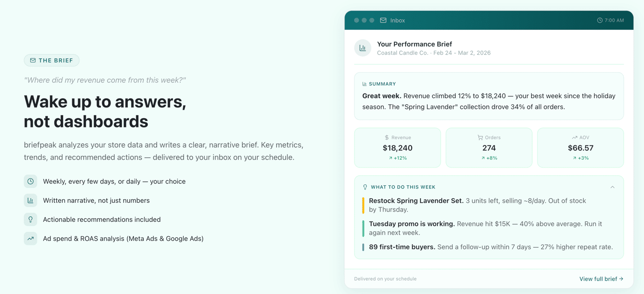Click the THE BRIEF badge
The image size is (644, 294).
pyautogui.click(x=52, y=60)
